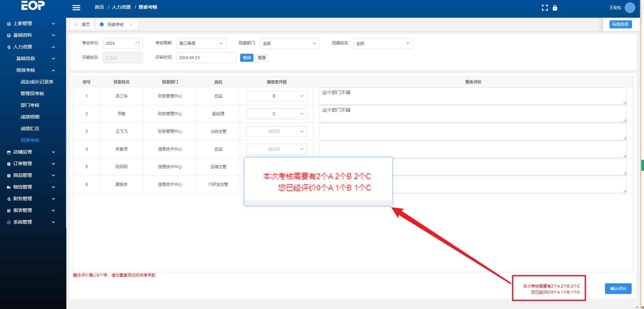Open the 考核周期 dropdown
The width and height of the screenshot is (644, 309).
click(x=201, y=43)
